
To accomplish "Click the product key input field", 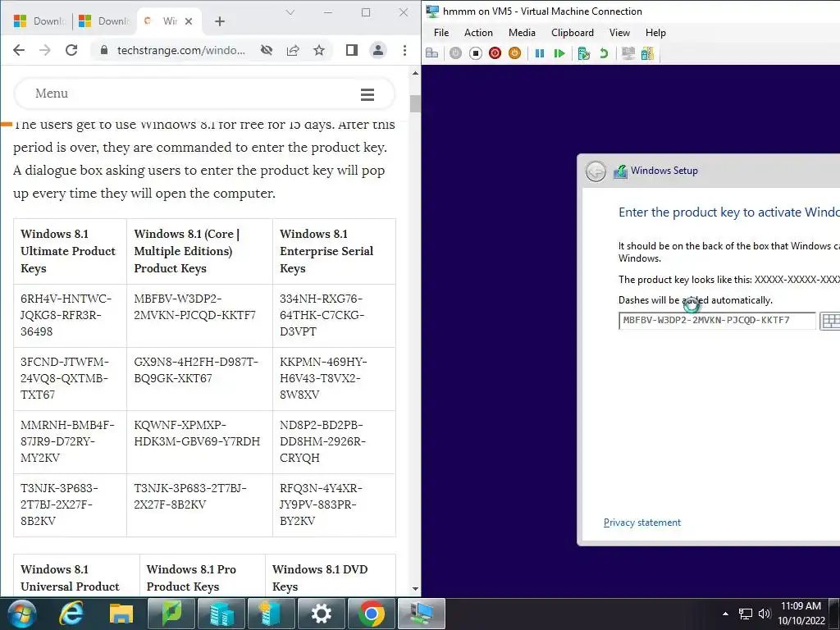I will coord(717,321).
